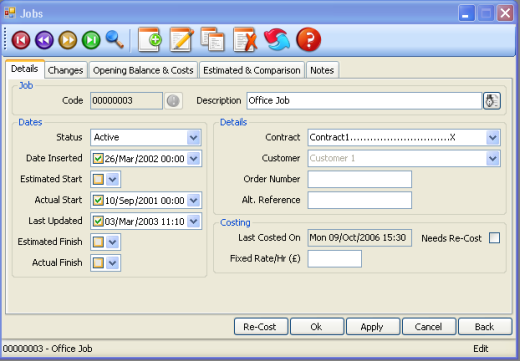Click the Back button
Screen dimensions: 520x361
pyautogui.click(x=485, y=326)
